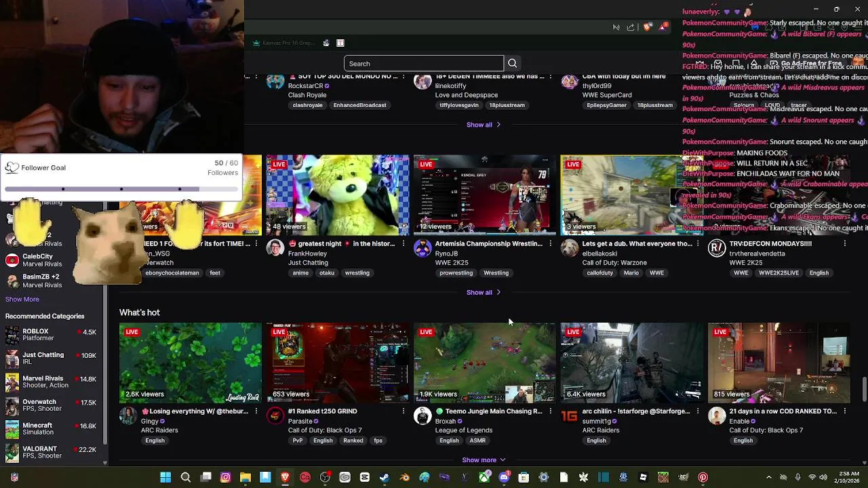Click elbellakoski channel avatar
Screen dimensions: 868x488
click(x=570, y=248)
